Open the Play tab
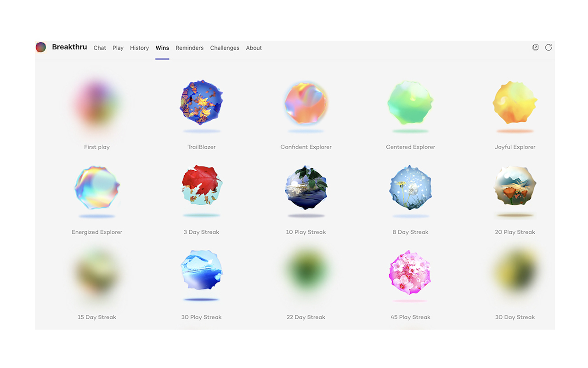The height and width of the screenshot is (368, 588). tap(118, 48)
